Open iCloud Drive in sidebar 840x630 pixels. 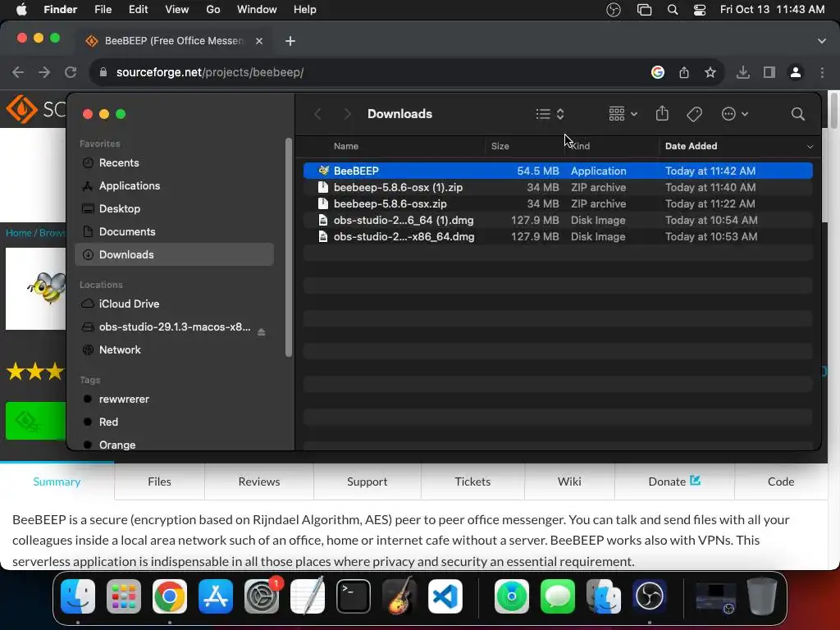click(174, 304)
